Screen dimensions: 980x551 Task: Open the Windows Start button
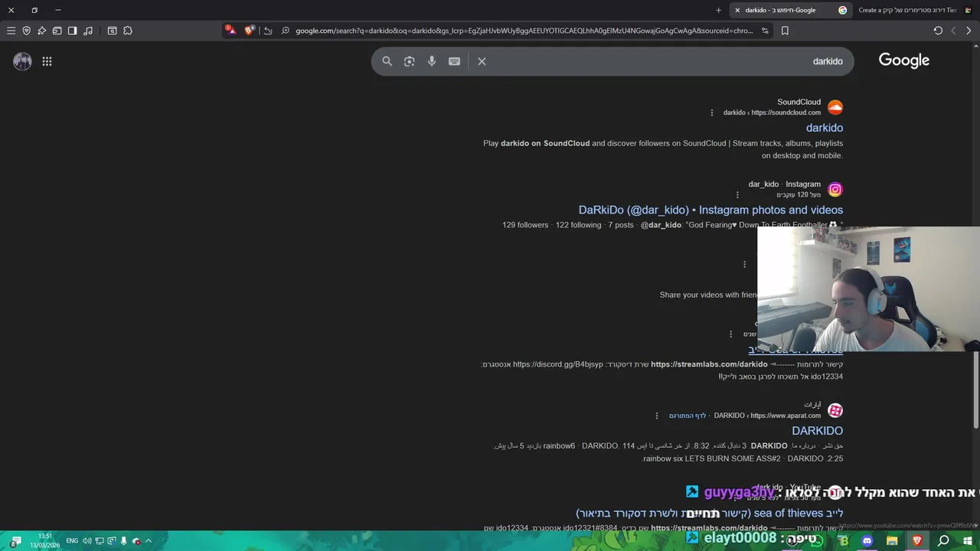(x=968, y=541)
